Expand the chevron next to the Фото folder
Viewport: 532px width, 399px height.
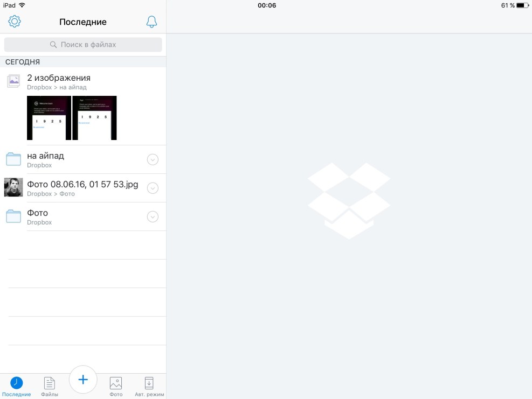click(x=153, y=216)
